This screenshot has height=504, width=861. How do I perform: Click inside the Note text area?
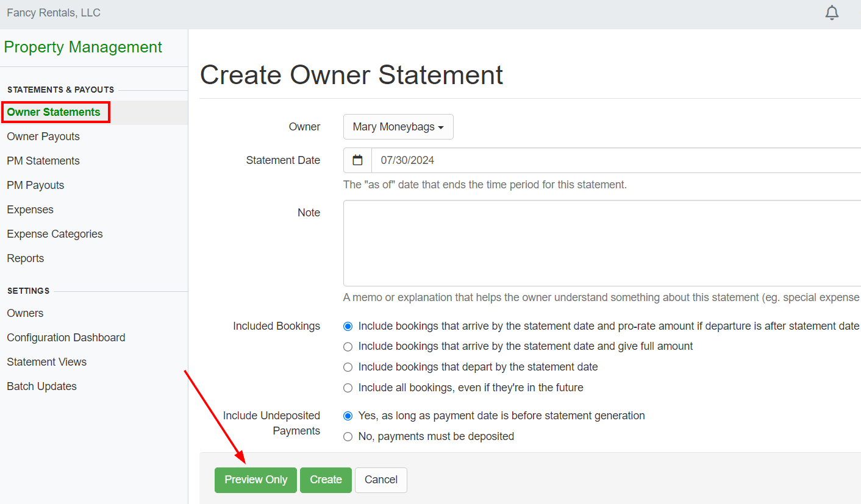[x=602, y=243]
